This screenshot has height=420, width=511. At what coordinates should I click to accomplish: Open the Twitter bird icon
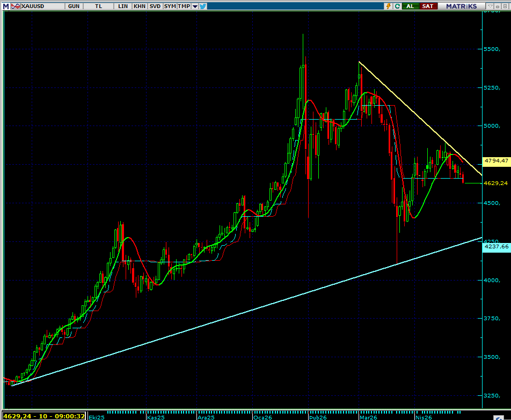pyautogui.click(x=203, y=6)
